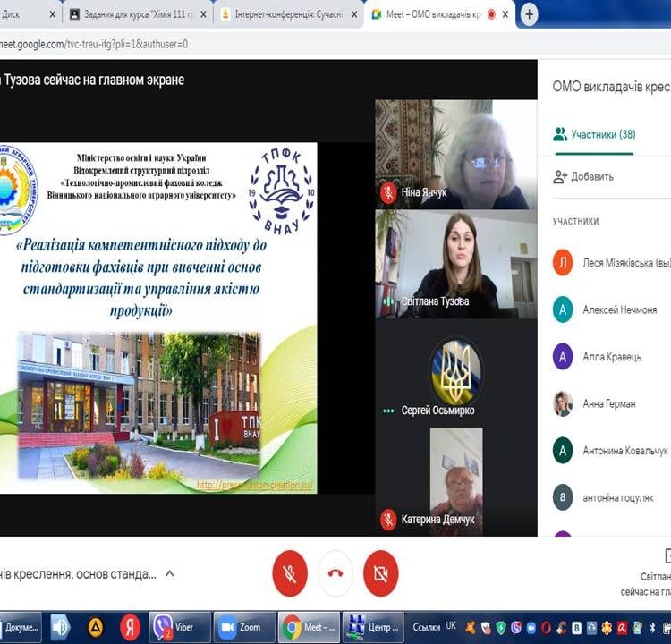Click the Chrome Meet taskbar button
671x644 pixels.
[x=309, y=627]
